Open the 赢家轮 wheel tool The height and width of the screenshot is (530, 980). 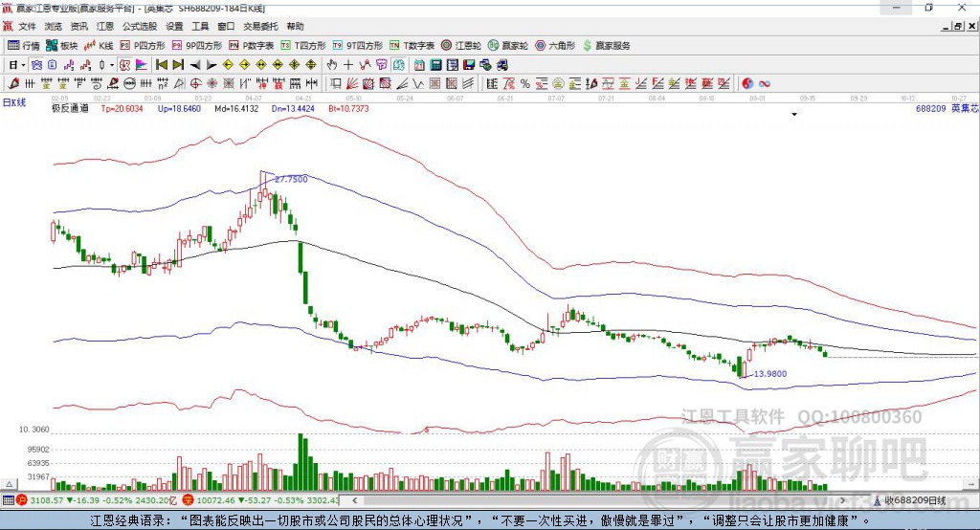pyautogui.click(x=508, y=46)
